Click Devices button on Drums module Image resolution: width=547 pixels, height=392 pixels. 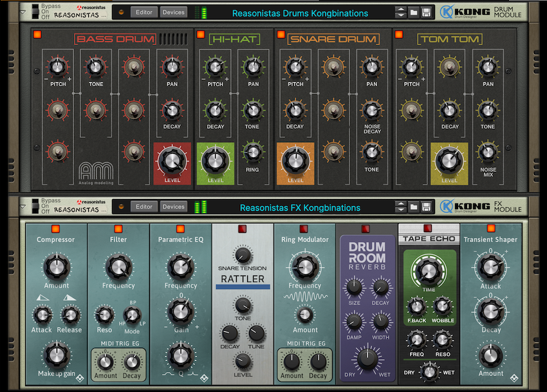[x=173, y=12]
